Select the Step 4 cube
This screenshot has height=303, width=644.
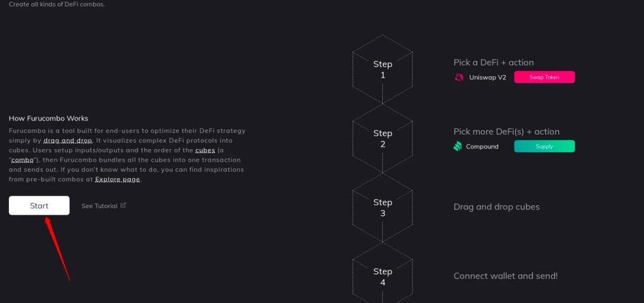382,276
